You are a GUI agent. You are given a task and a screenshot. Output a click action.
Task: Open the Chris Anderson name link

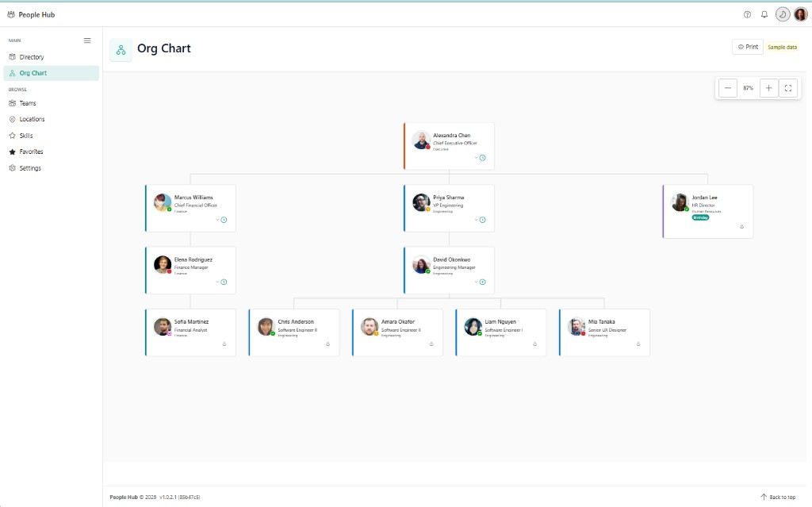296,322
